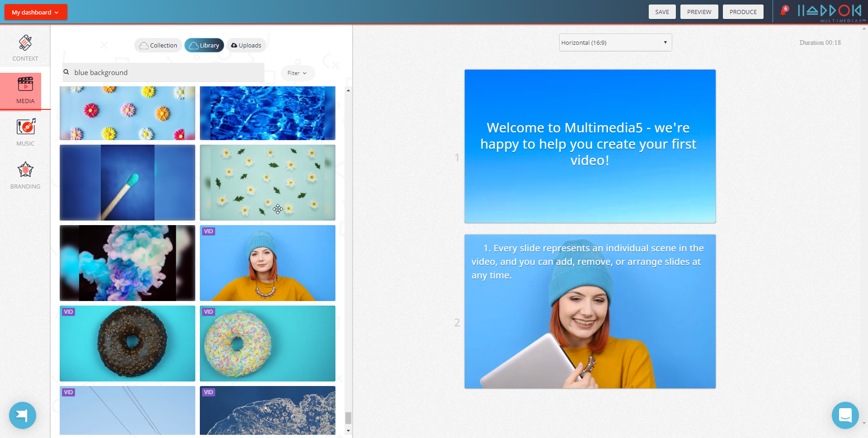
Task: Expand the My dashboard dropdown
Action: tap(36, 12)
